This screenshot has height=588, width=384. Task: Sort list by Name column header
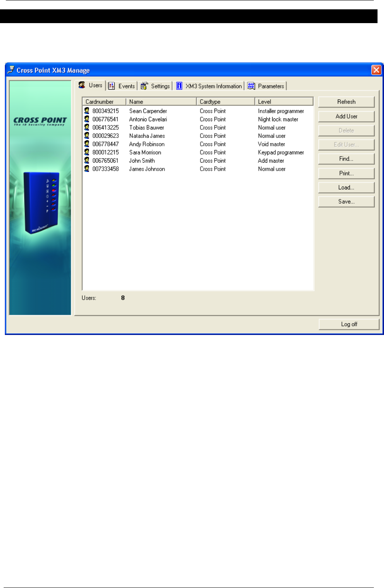click(161, 101)
